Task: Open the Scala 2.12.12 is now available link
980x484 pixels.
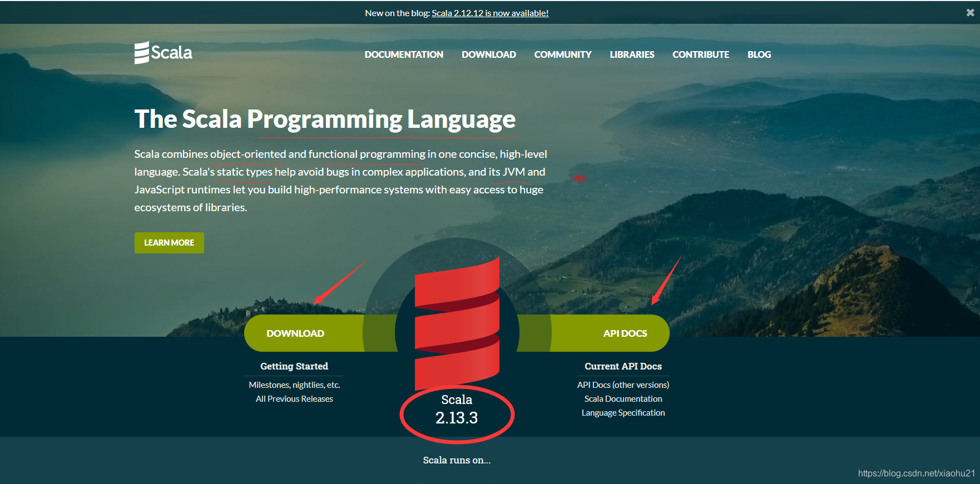Action: (490, 13)
